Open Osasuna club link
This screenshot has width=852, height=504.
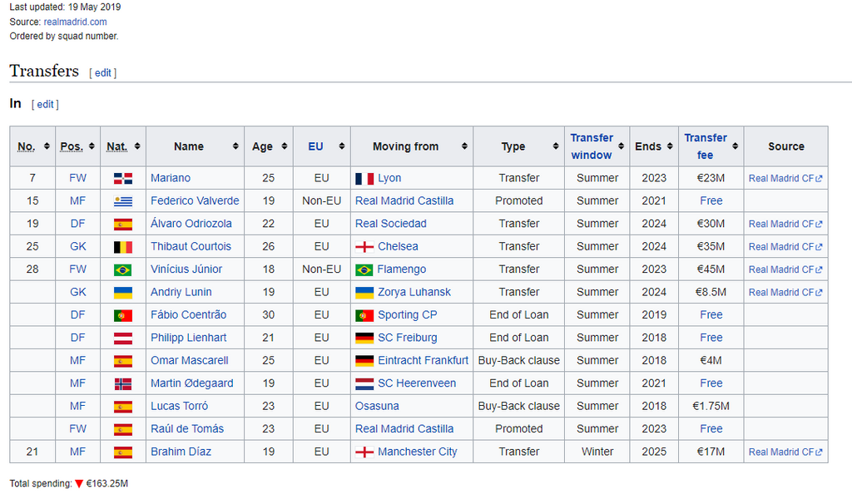point(377,406)
